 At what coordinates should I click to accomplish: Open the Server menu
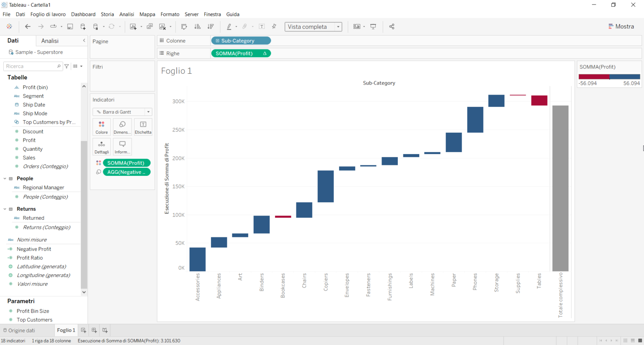point(192,14)
